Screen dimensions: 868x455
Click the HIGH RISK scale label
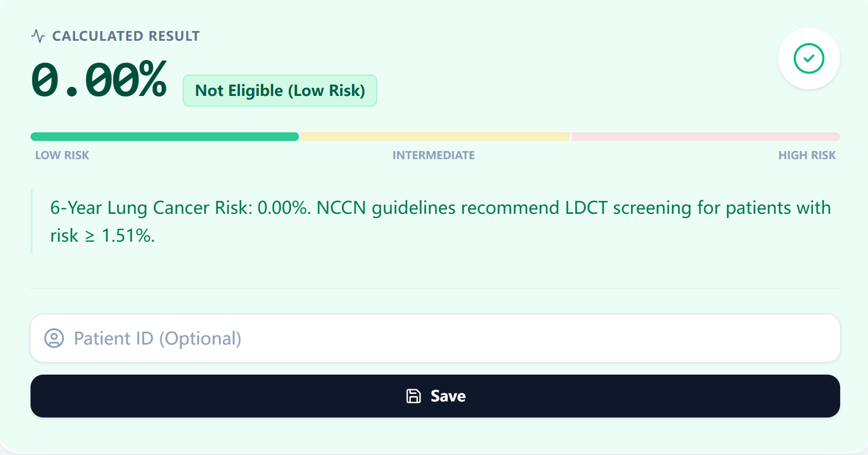click(807, 155)
